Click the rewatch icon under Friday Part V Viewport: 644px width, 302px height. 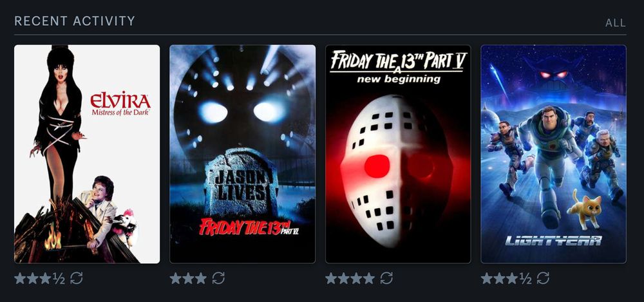[x=386, y=278]
